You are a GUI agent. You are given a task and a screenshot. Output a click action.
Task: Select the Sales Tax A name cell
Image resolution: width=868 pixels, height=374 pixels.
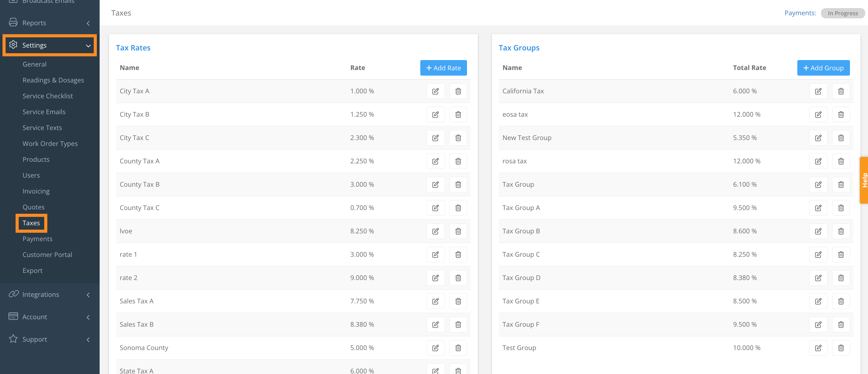(x=136, y=301)
